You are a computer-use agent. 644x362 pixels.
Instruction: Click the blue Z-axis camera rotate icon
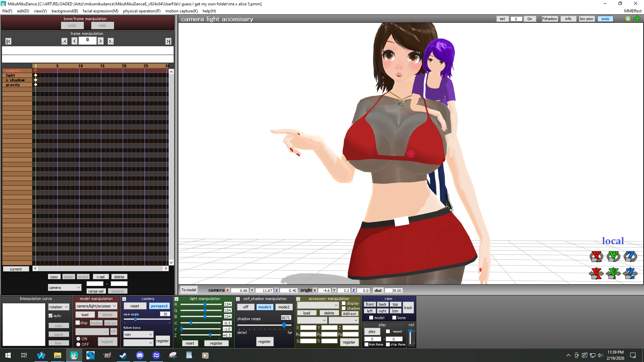(630, 256)
